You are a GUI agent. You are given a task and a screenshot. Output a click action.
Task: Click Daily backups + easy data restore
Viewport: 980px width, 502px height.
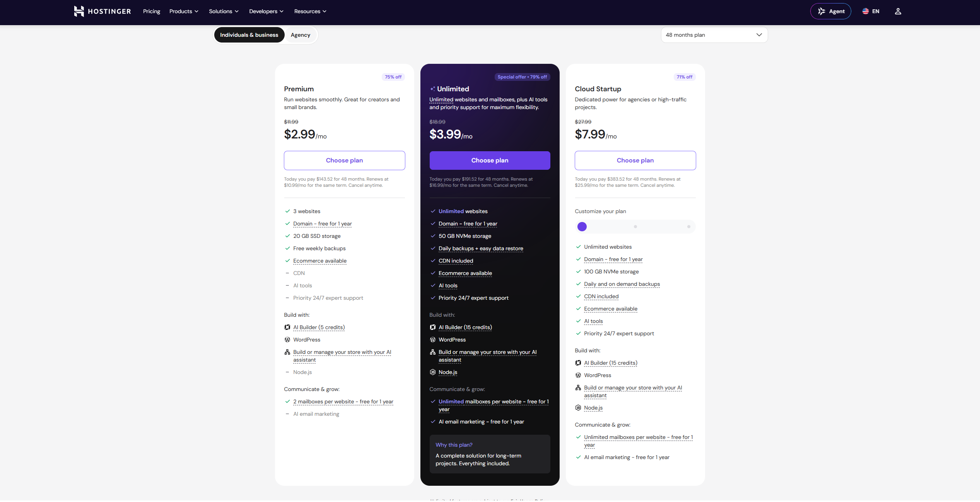481,248
